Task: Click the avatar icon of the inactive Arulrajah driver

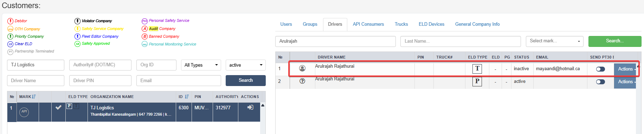Action: pos(302,68)
